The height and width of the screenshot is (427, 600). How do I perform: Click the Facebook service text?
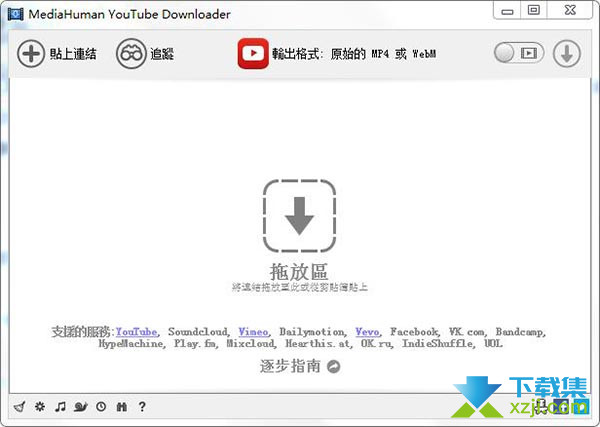(414, 332)
